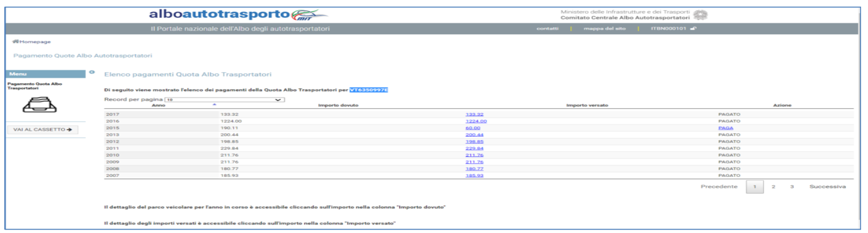868x233 pixels.
Task: Open the Record per pagina dropdown
Action: click(224, 100)
